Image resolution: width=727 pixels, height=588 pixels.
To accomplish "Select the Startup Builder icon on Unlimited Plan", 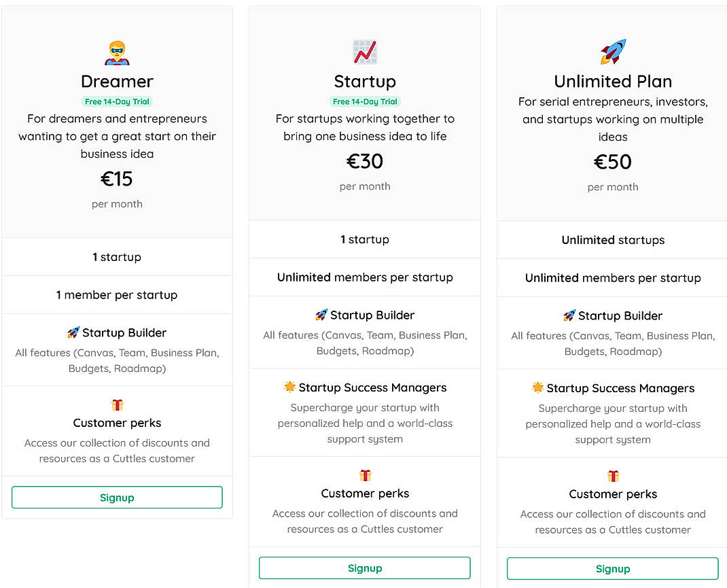I will pyautogui.click(x=570, y=315).
